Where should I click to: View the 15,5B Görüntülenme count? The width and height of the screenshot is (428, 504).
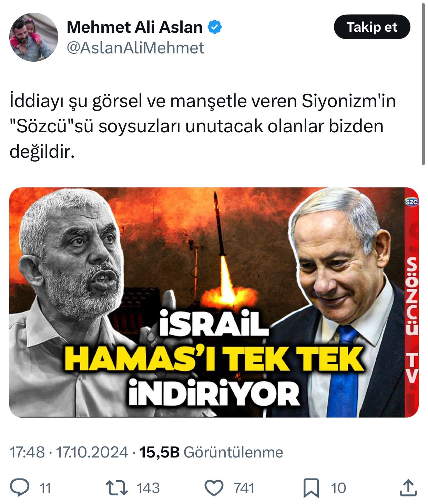[211, 452]
